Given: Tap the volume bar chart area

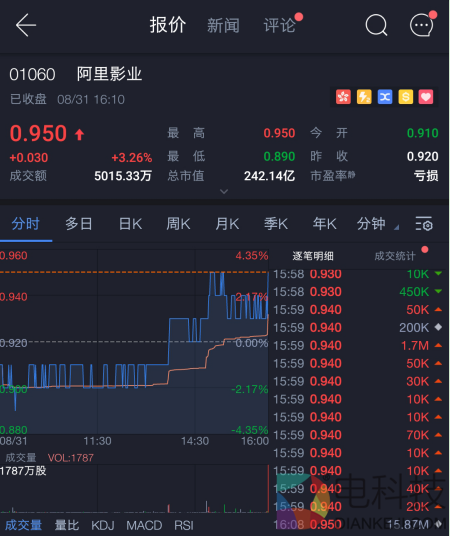Looking at the screenshot, I should coord(134,489).
